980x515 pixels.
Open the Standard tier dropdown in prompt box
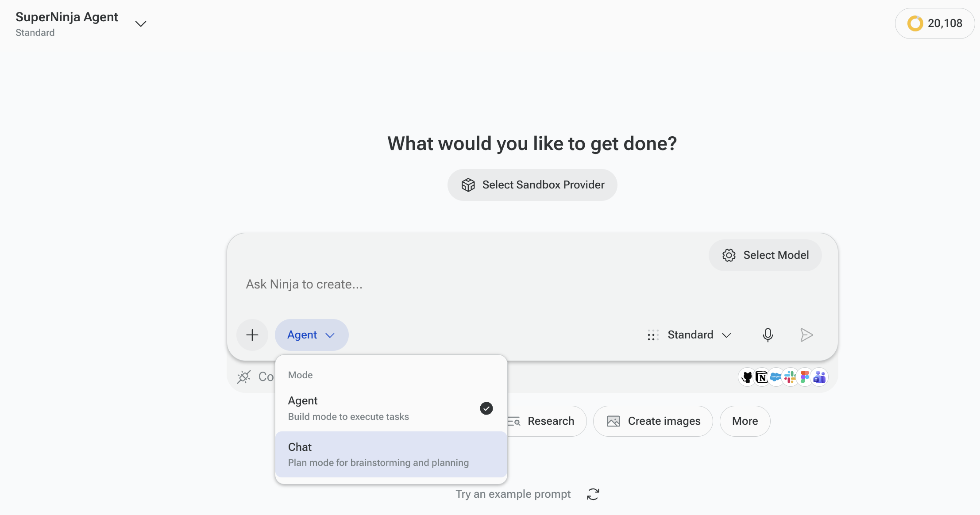click(690, 335)
